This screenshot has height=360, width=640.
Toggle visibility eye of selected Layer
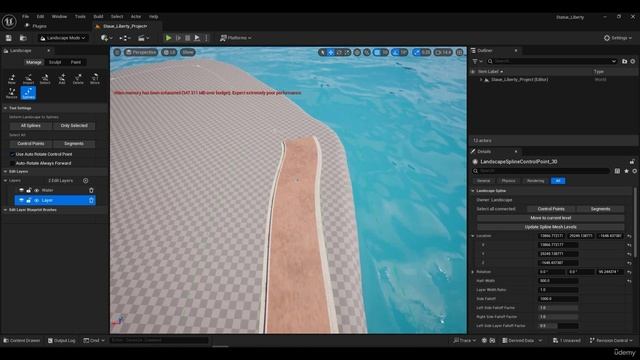pyautogui.click(x=36, y=200)
